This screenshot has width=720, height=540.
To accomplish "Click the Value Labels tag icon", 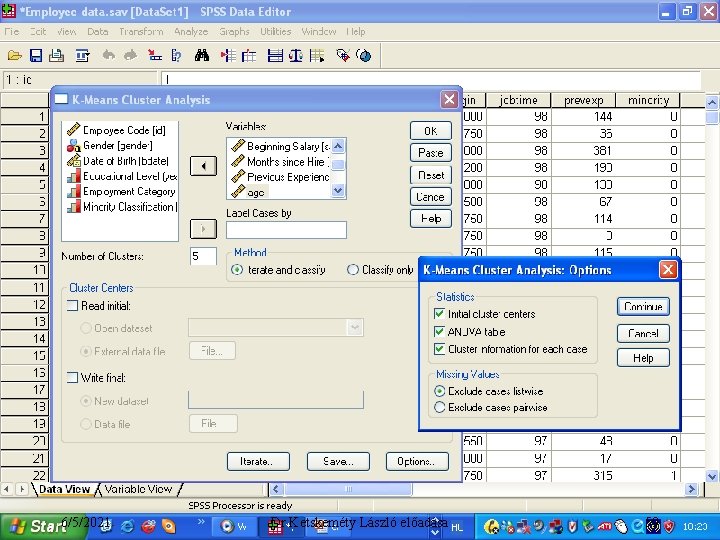I will tap(343, 56).
